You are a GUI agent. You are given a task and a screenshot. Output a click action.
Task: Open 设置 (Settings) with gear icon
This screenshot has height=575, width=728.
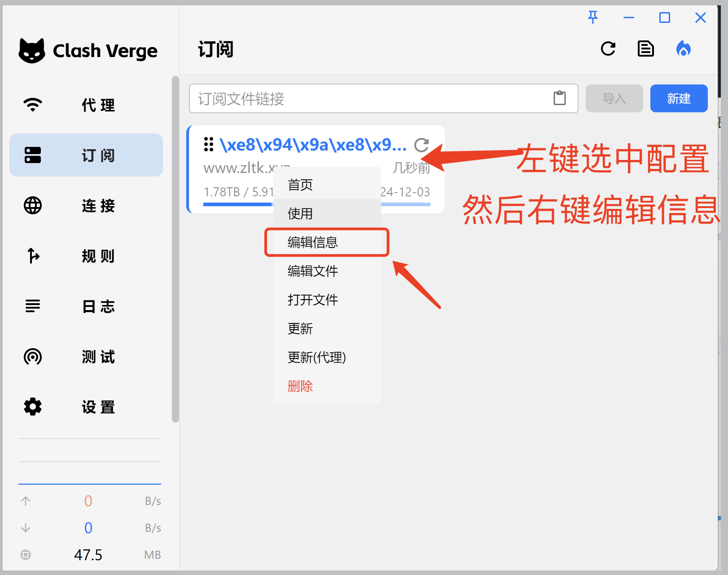coord(86,407)
